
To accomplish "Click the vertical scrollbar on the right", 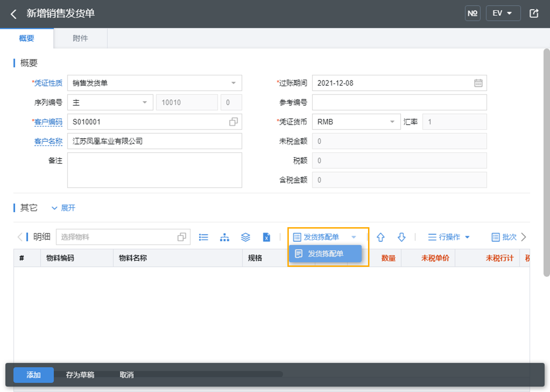I will point(547,162).
